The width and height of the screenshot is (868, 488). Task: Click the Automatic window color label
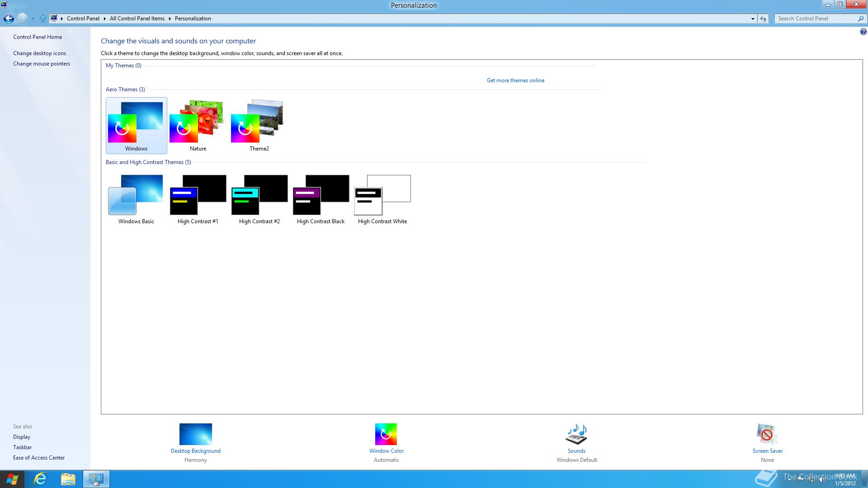(387, 460)
